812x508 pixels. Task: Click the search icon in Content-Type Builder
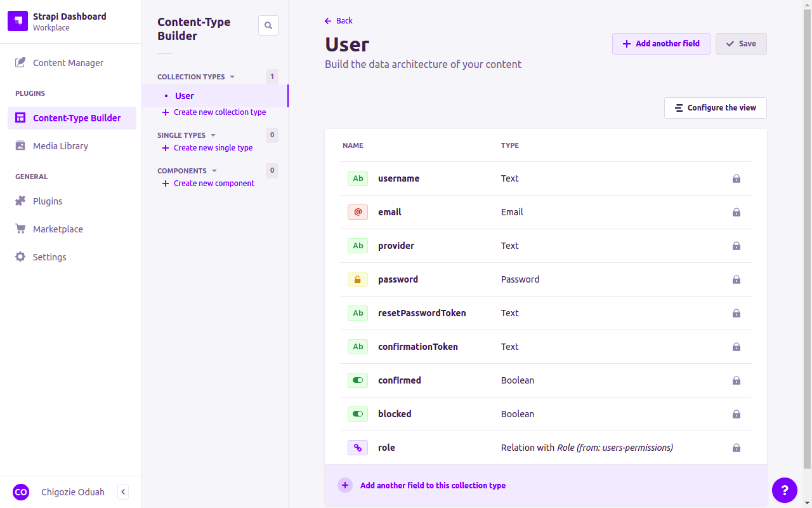[x=268, y=25]
